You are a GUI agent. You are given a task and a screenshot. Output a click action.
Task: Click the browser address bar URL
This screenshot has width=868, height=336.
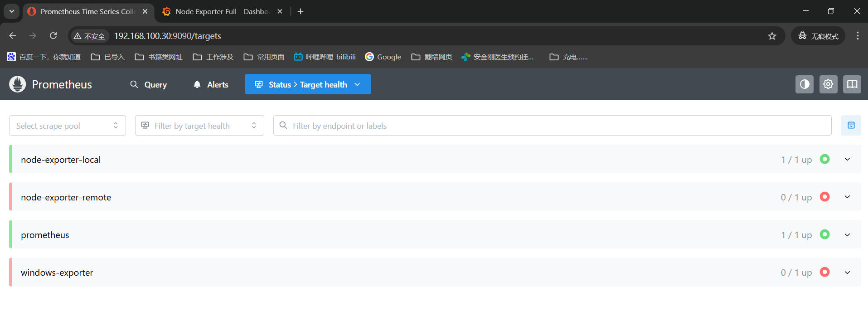(x=168, y=36)
